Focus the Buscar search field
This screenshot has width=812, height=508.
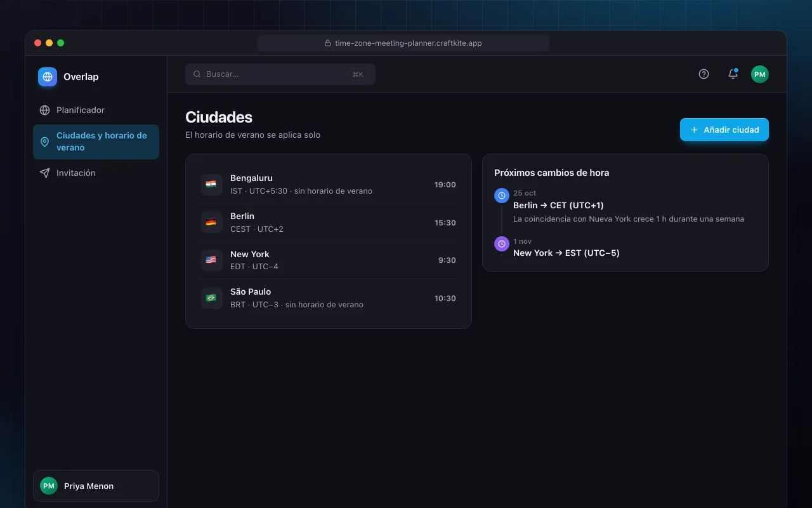pyautogui.click(x=280, y=74)
